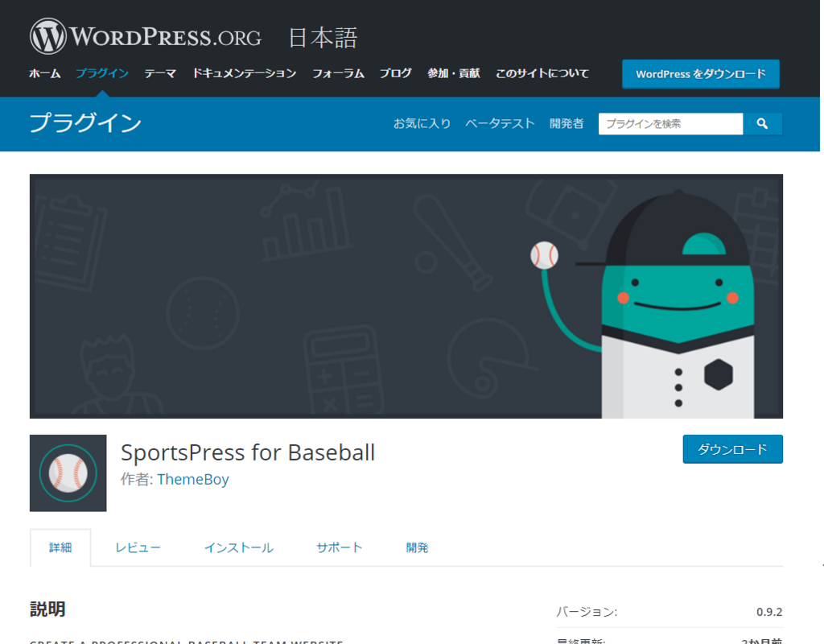Click the SportsPress plugin banner image
The image size is (824, 644).
[406, 296]
